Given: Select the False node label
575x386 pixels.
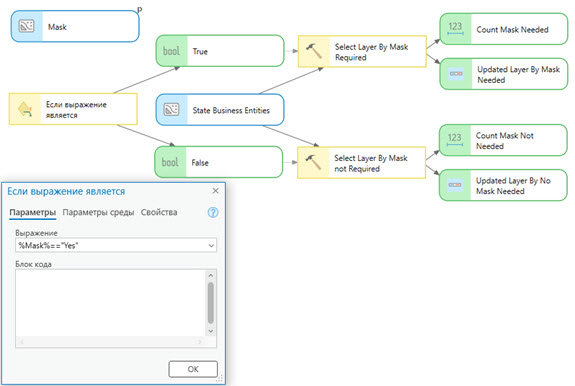Looking at the screenshot, I should point(200,162).
